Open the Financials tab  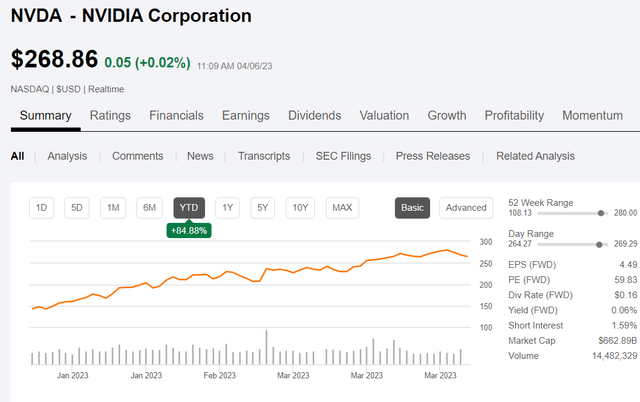coord(176,115)
